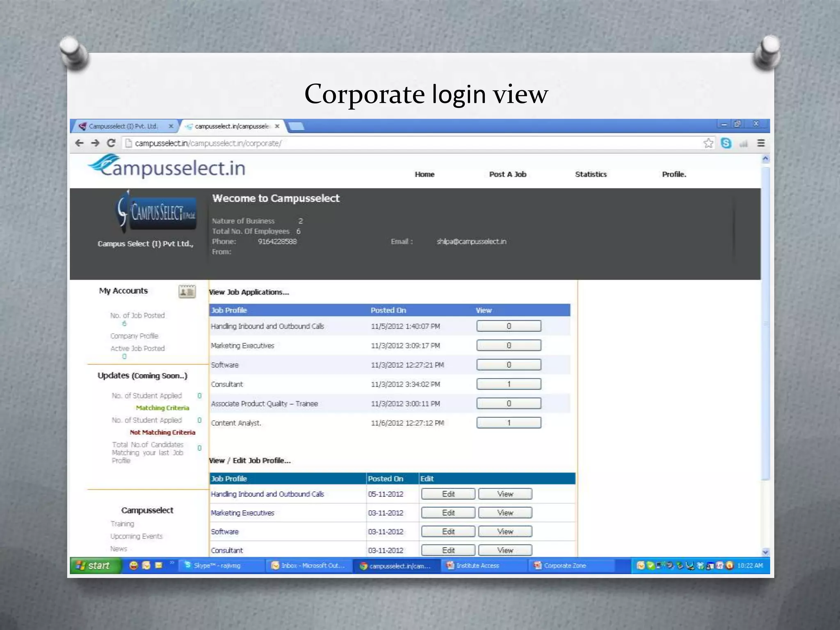The image size is (840, 630).
Task: Click page scrollbar up arrow
Action: point(765,159)
